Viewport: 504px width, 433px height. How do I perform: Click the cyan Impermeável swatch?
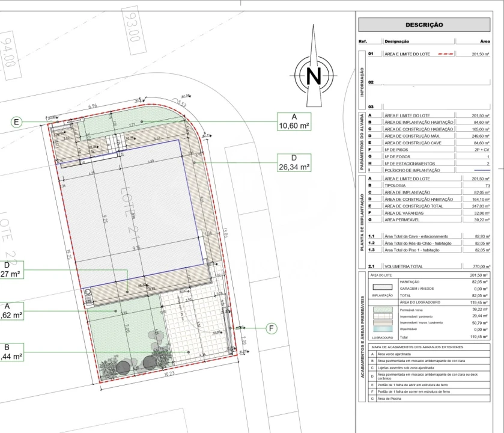point(383,330)
